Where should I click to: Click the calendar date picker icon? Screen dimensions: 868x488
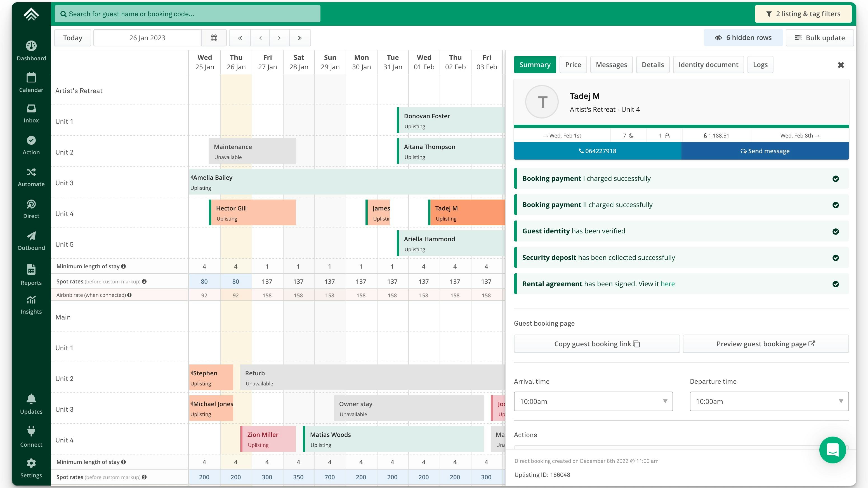click(214, 38)
